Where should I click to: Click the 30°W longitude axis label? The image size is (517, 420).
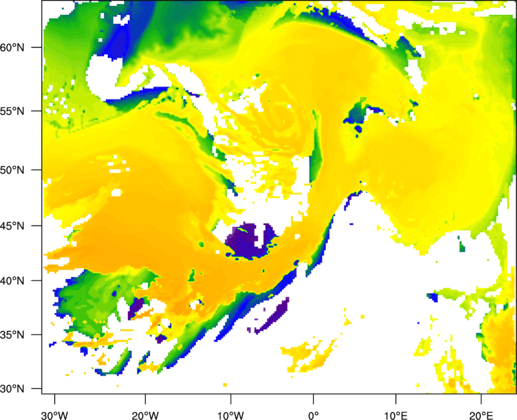pyautogui.click(x=54, y=415)
